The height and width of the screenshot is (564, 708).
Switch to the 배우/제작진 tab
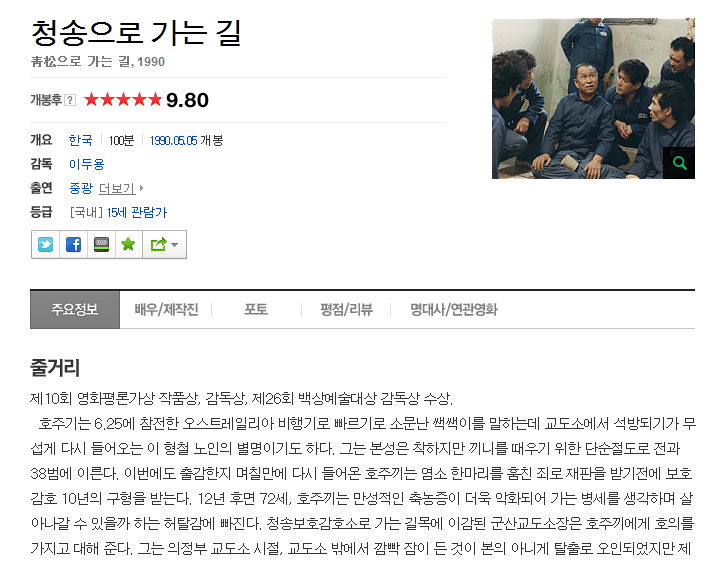click(x=166, y=309)
